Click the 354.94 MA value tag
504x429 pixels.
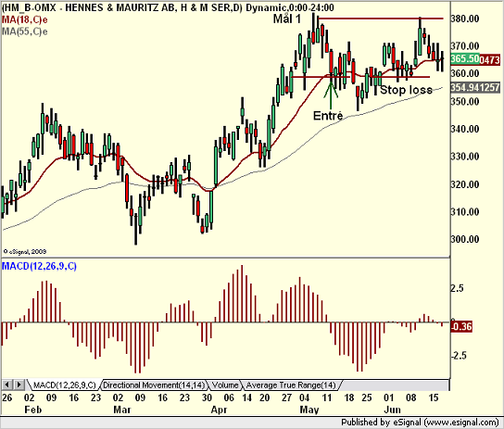pos(475,87)
